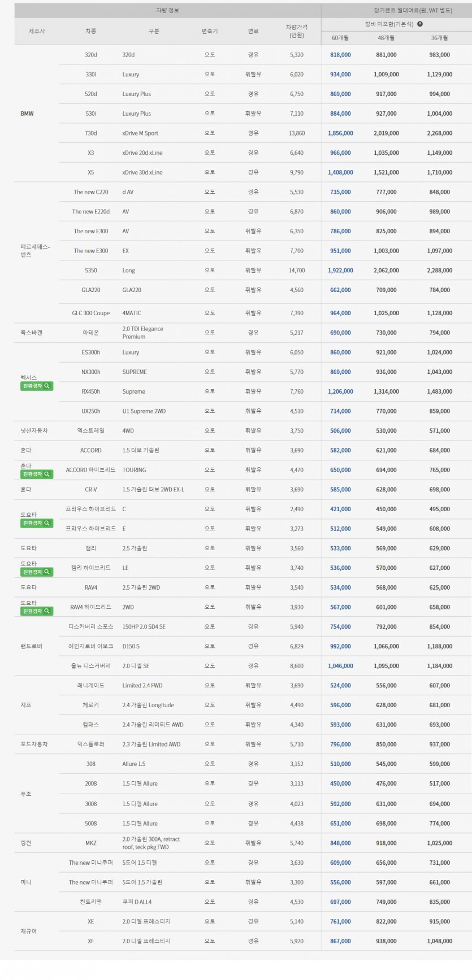Click the 디스커버리 스포츠 model name
The width and height of the screenshot is (472, 980).
90,626
